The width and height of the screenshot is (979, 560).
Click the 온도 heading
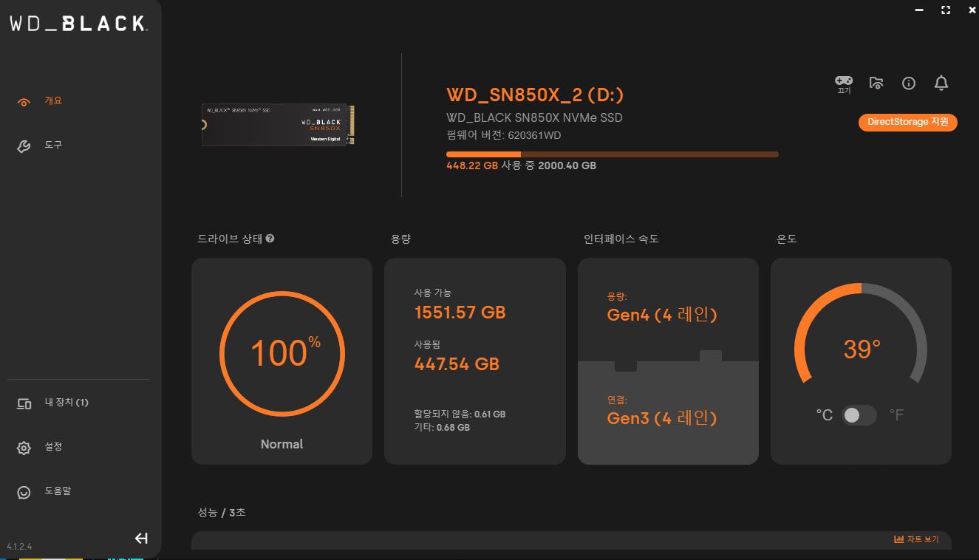tap(787, 239)
